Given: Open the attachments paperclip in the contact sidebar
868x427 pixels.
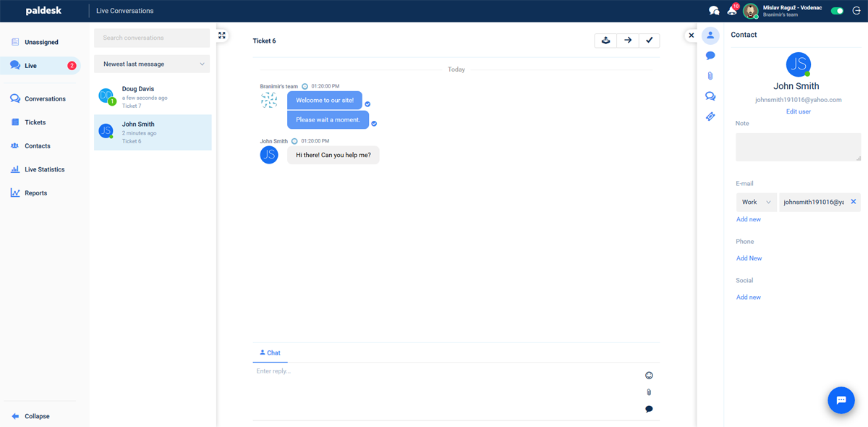Looking at the screenshot, I should (x=710, y=76).
